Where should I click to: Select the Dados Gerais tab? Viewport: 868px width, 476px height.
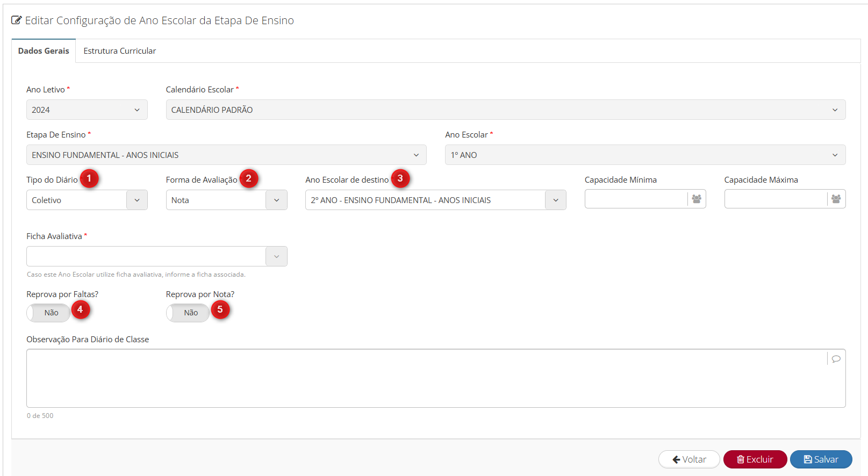point(44,51)
